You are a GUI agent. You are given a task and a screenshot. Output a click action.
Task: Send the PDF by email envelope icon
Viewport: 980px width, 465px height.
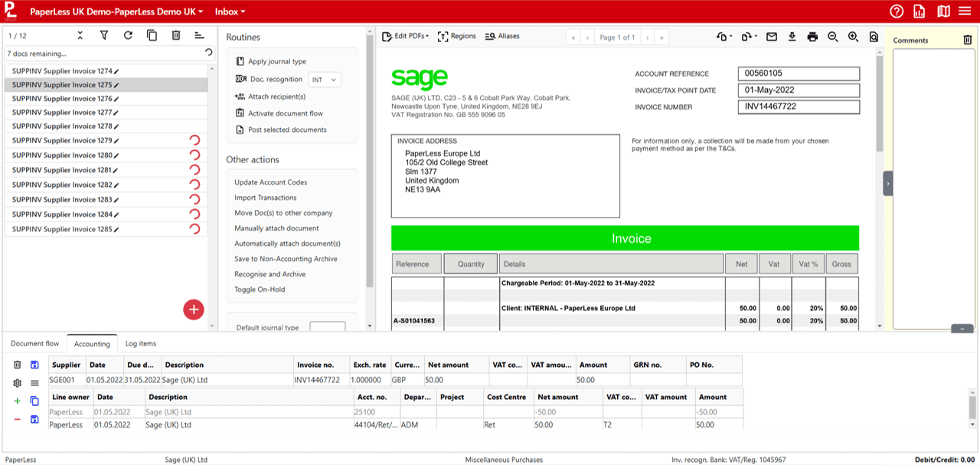(771, 37)
